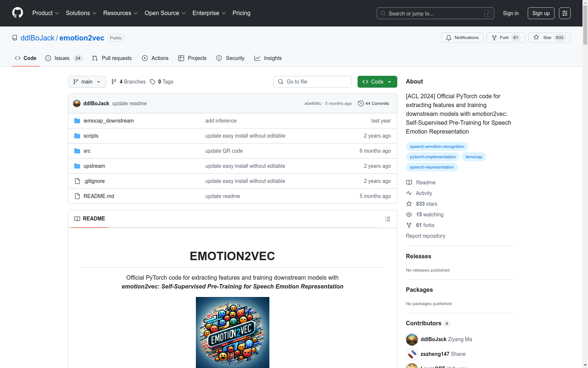Image resolution: width=588 pixels, height=368 pixels.
Task: Open the Actions tab
Action: click(x=155, y=58)
